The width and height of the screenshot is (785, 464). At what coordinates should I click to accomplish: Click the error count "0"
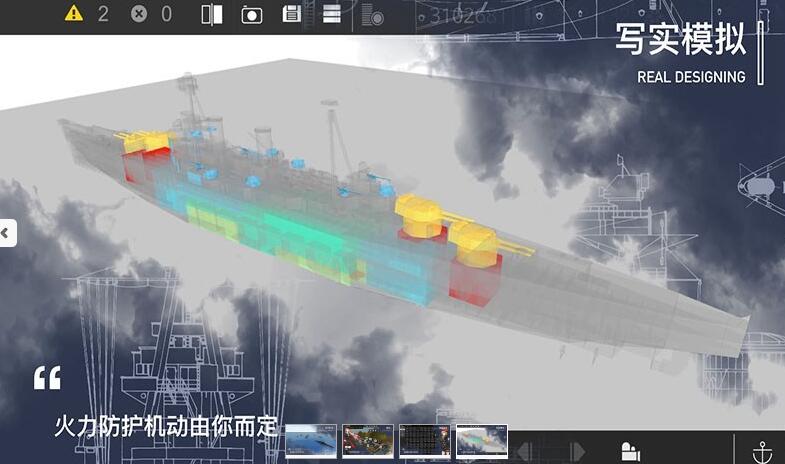[167, 14]
